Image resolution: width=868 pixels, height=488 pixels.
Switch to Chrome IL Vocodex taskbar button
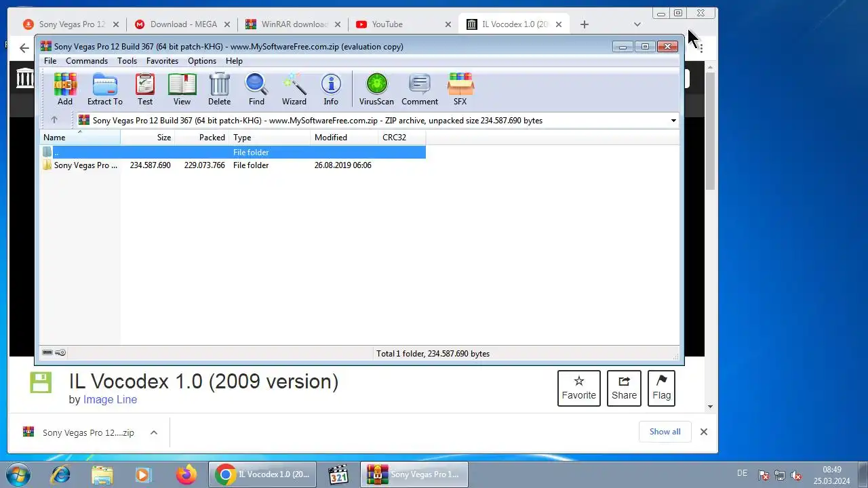[262, 474]
